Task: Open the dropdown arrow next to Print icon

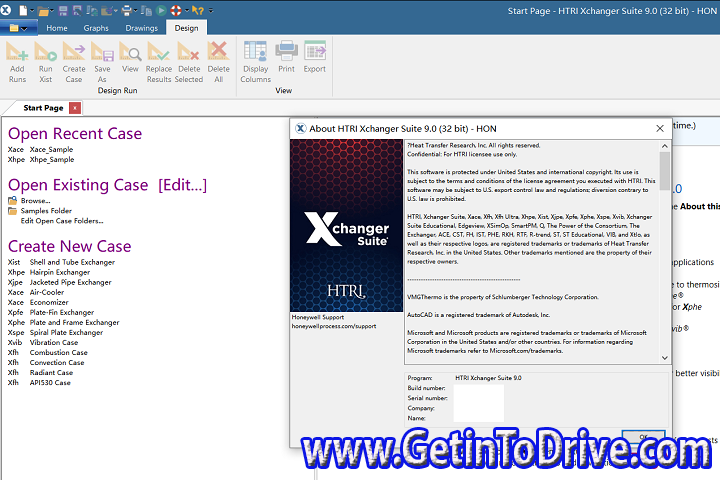Action: coord(135,11)
